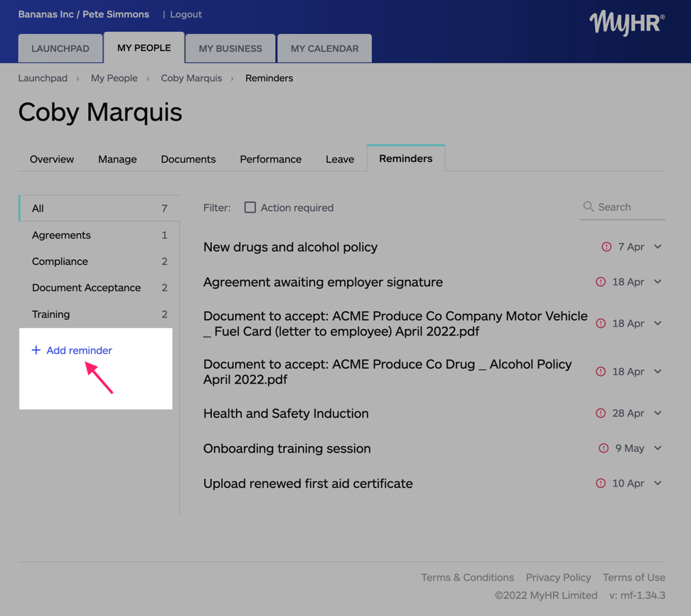The width and height of the screenshot is (691, 616).
Task: Expand the Health and Safety Induction reminder
Action: tap(658, 414)
